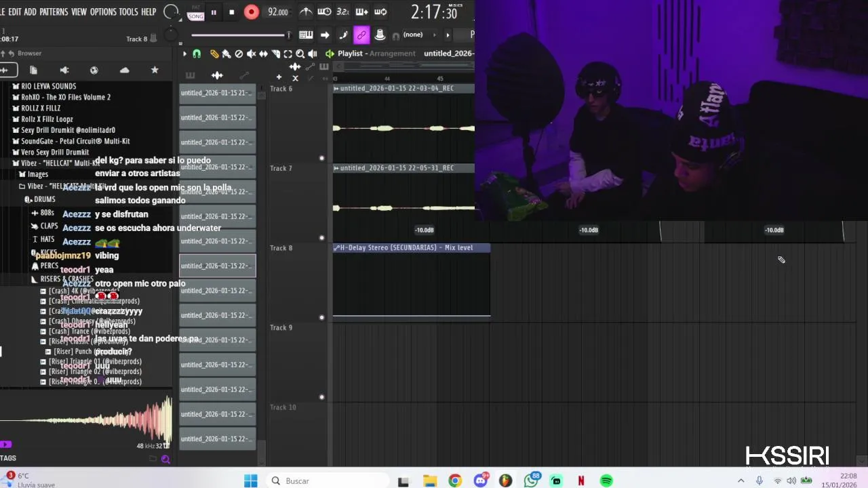
Task: Toggle loop recording icon
Action: click(380, 12)
